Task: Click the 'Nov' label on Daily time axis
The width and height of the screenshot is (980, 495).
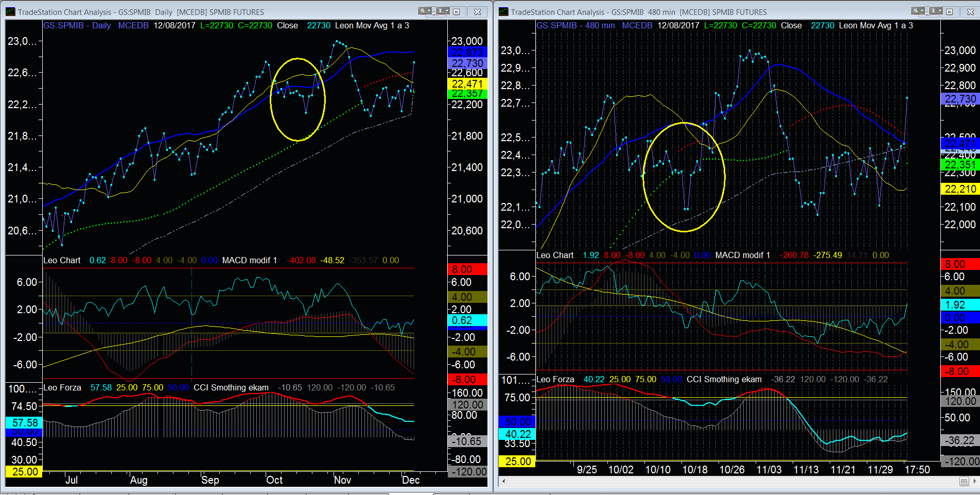Action: tap(342, 480)
